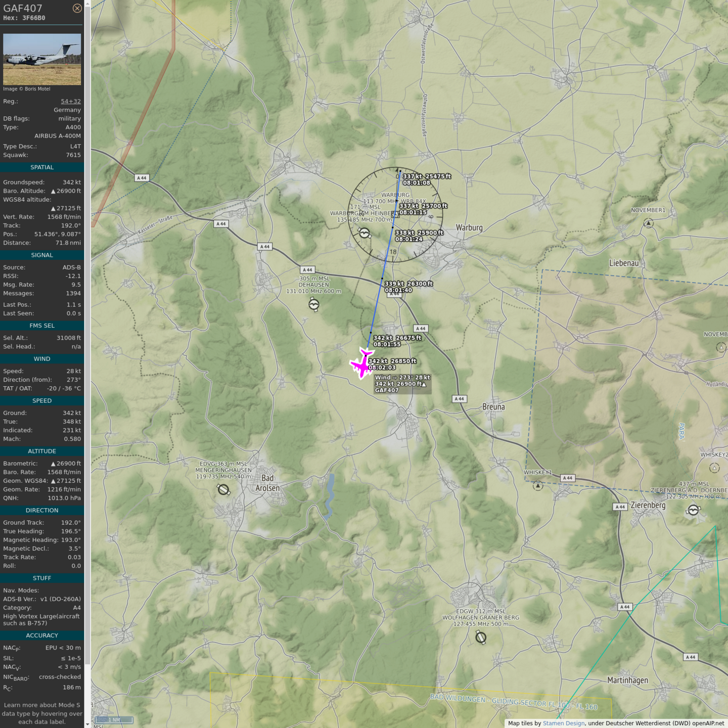This screenshot has width=728, height=728.
Task: Open the Stamen Design attribution link
Action: (x=563, y=723)
